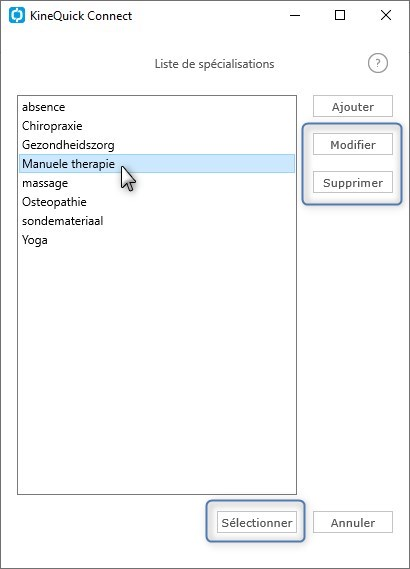Choose the Gezondheidszorg specialisation
Image resolution: width=410 pixels, height=569 pixels.
(x=157, y=145)
